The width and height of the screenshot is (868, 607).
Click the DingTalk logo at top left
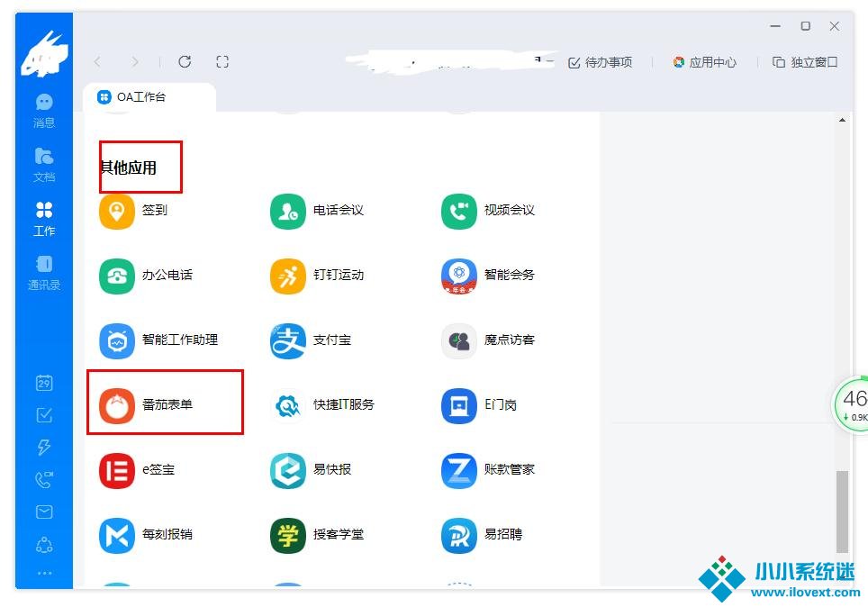44,54
